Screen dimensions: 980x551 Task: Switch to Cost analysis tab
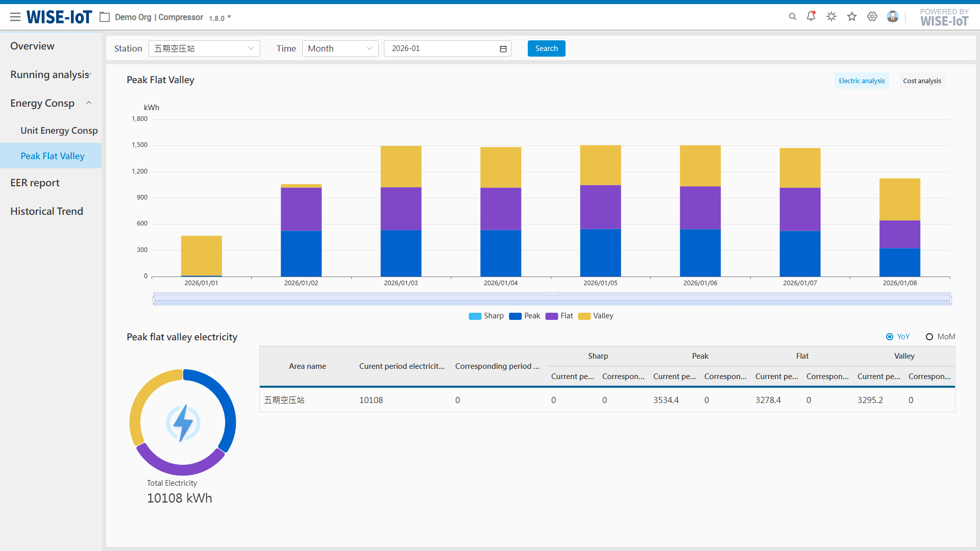tap(922, 81)
